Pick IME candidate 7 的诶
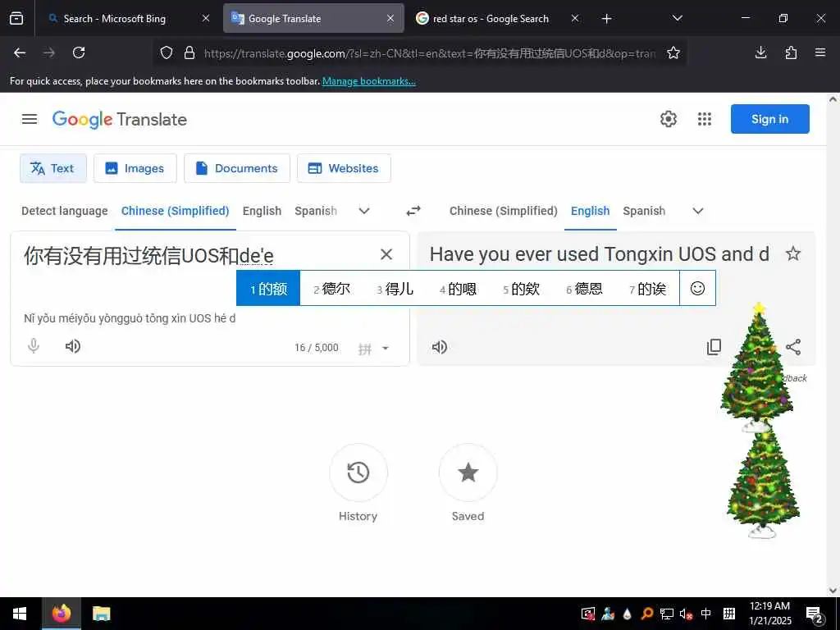This screenshot has width=840, height=630. coord(648,289)
